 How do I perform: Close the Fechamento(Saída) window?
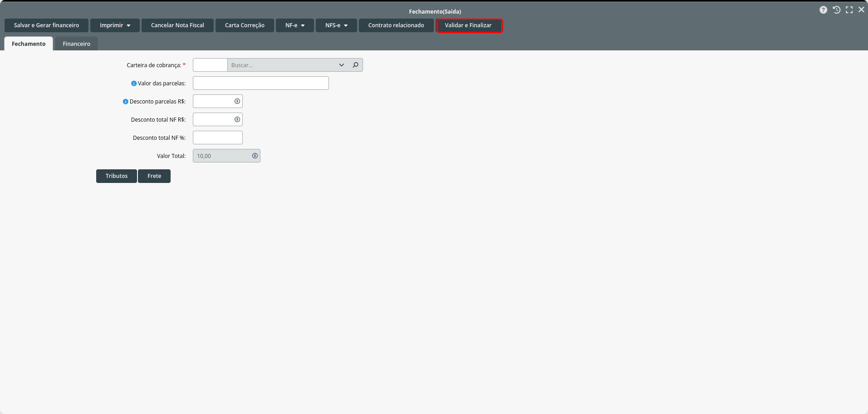pos(861,10)
